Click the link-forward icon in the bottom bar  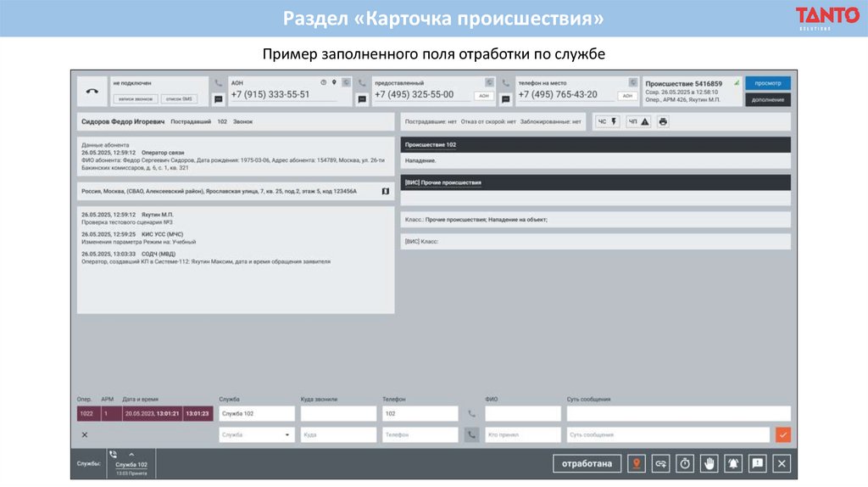pyautogui.click(x=661, y=464)
